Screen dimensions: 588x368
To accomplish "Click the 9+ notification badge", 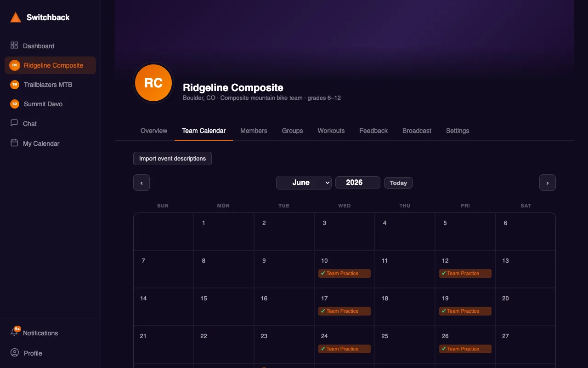I will (x=17, y=329).
